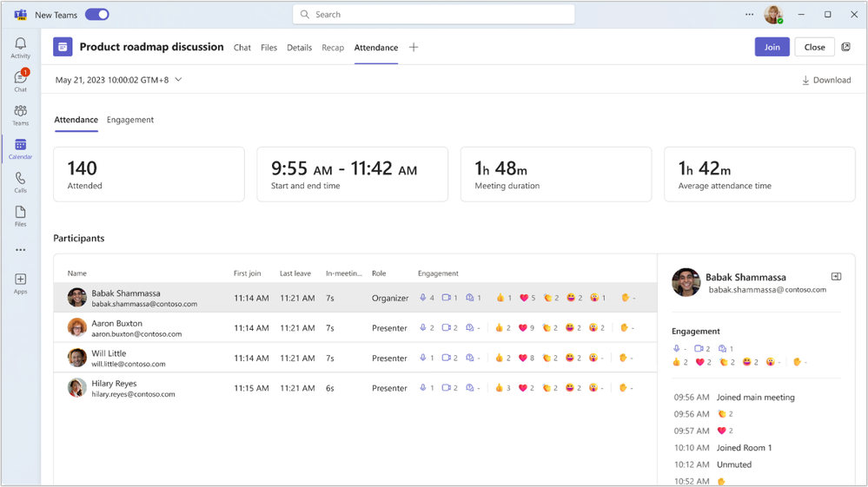The width and height of the screenshot is (868, 487).
Task: Download the attendance report
Action: (x=826, y=80)
